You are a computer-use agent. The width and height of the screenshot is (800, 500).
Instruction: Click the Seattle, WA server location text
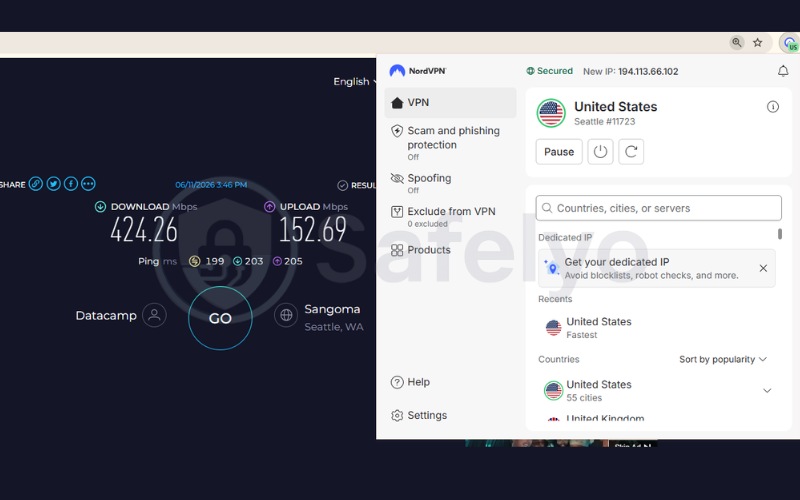pos(334,327)
